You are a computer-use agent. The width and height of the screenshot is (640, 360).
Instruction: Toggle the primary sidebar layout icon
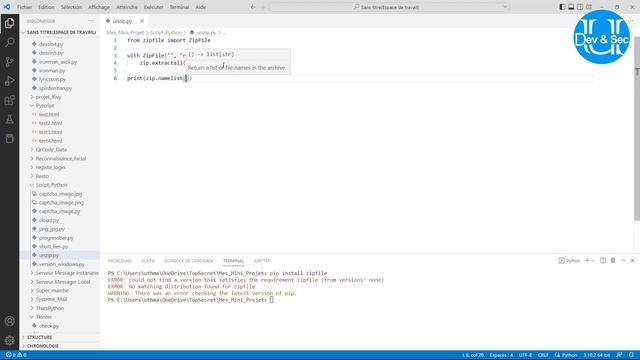coord(562,7)
